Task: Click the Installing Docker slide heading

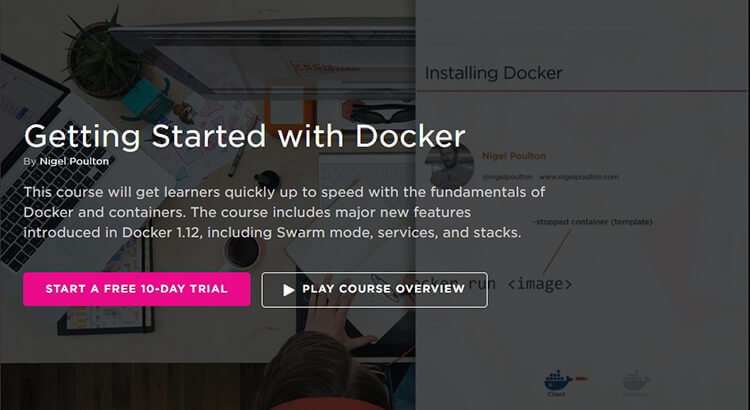Action: pyautogui.click(x=493, y=73)
